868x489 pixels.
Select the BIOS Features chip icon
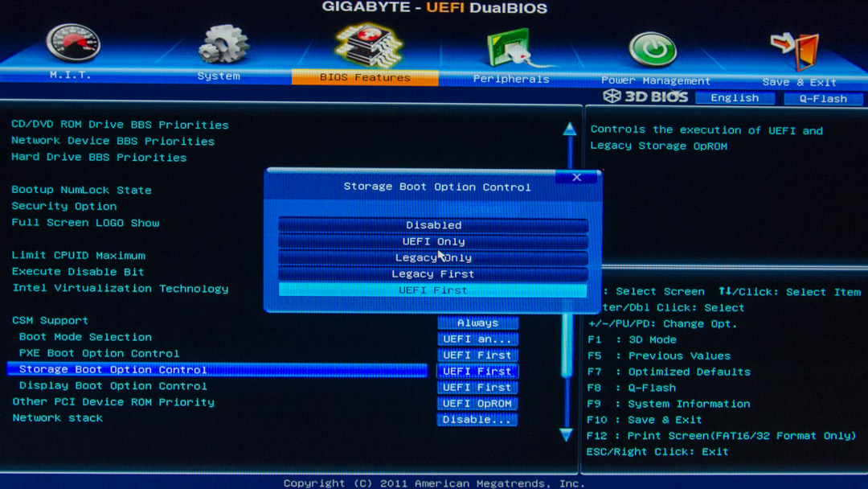[367, 45]
